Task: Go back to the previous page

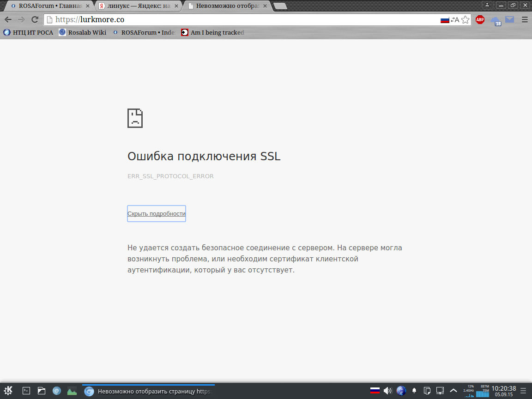Action: point(8,20)
